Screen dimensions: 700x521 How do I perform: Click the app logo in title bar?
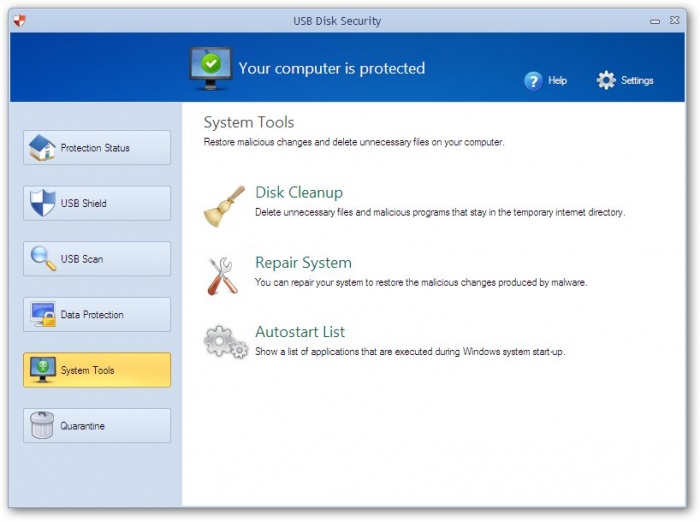tap(20, 20)
